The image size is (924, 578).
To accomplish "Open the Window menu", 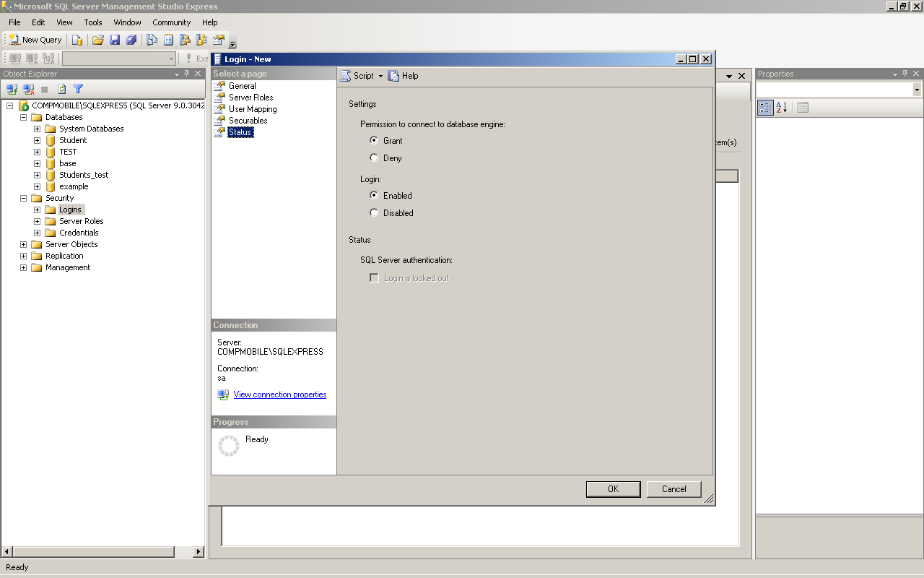I will coord(128,22).
